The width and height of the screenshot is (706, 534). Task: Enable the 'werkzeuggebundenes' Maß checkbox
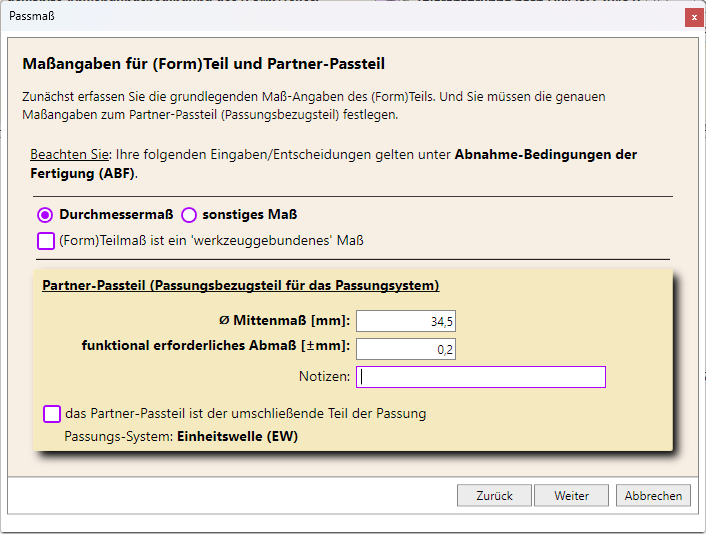tap(46, 241)
